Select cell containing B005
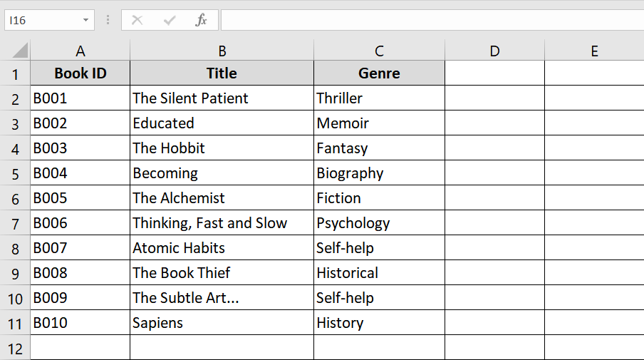The height and width of the screenshot is (360, 644). tap(80, 198)
